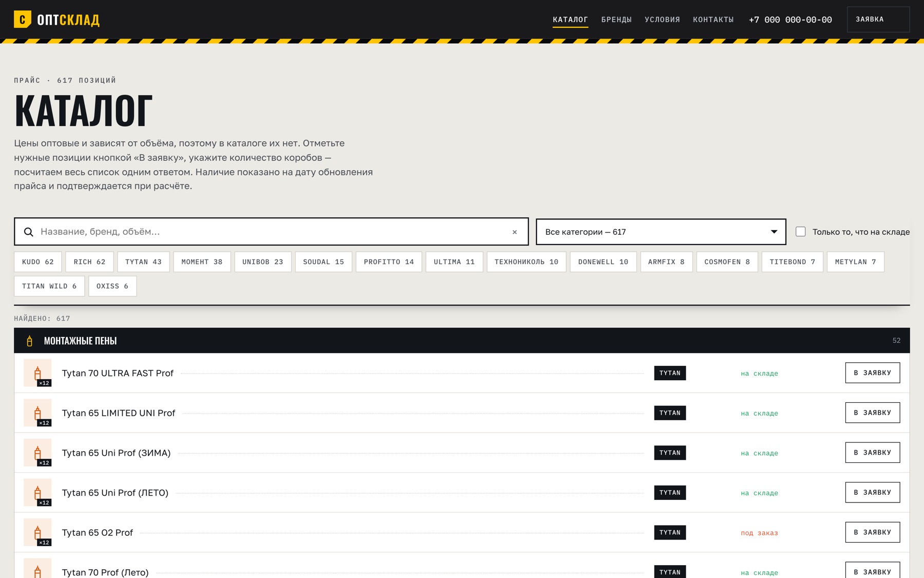Select the «Tytan 70 ULTRA FAST Prof» product name
This screenshot has width=924, height=578.
(118, 373)
